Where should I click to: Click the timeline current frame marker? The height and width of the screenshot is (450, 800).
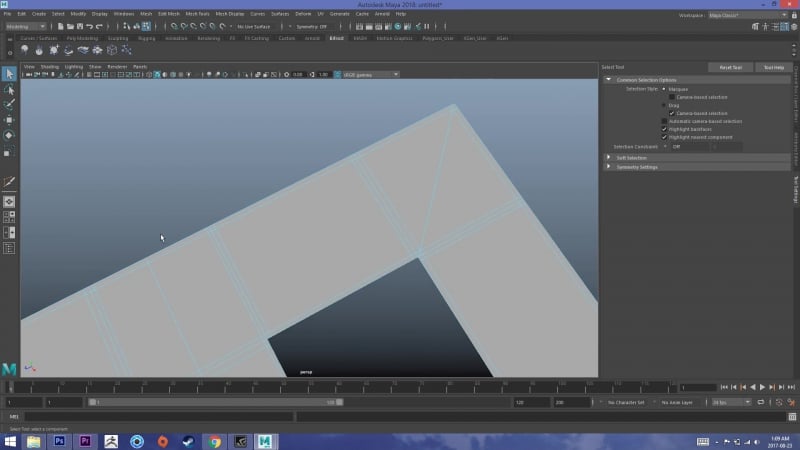[10, 387]
